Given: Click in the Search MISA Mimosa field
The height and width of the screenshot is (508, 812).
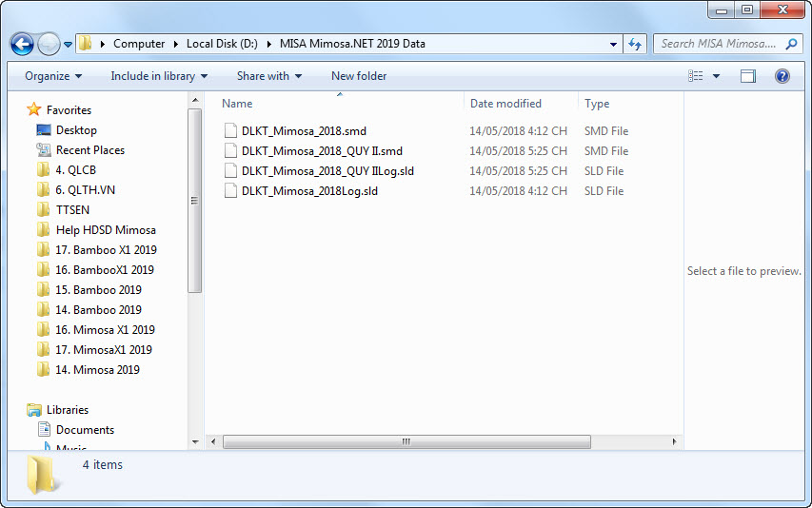Looking at the screenshot, I should click(720, 44).
